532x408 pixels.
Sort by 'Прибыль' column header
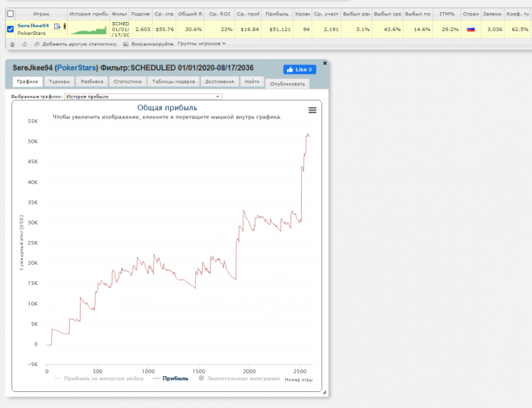point(277,14)
